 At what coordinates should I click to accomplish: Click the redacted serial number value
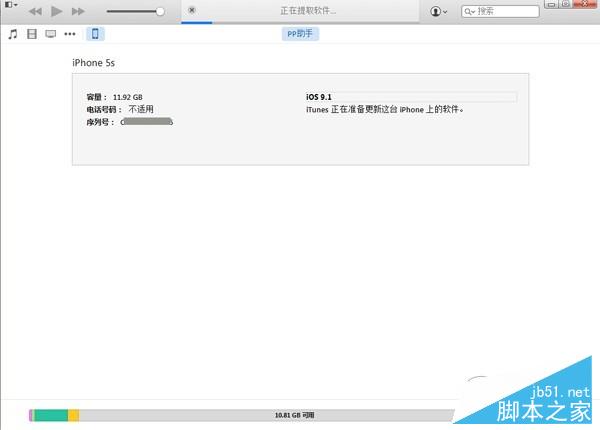147,122
